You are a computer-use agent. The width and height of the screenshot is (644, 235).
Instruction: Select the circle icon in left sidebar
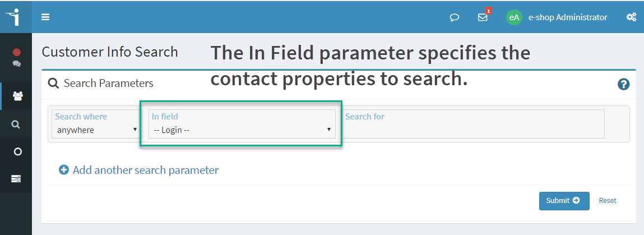point(17,151)
